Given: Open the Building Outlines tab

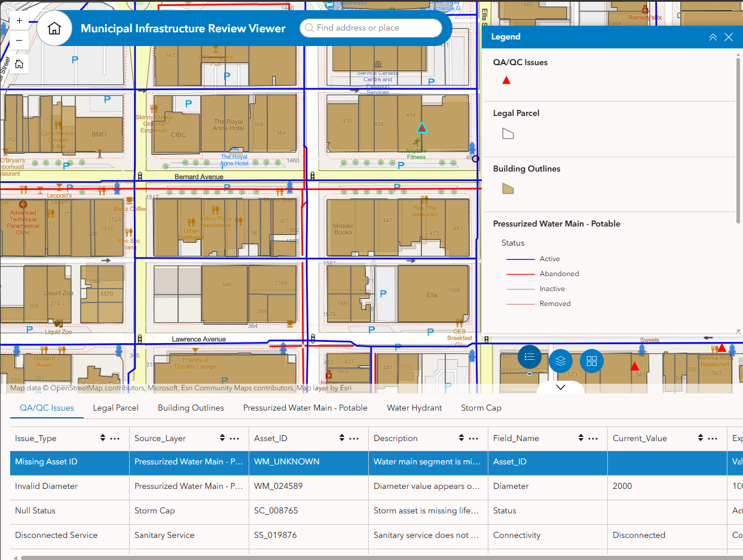Looking at the screenshot, I should (x=191, y=408).
